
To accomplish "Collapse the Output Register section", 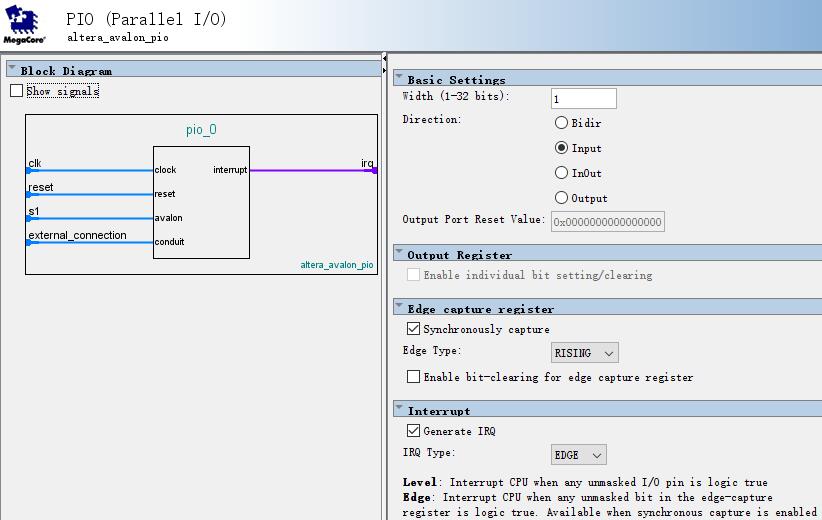I will pyautogui.click(x=399, y=252).
